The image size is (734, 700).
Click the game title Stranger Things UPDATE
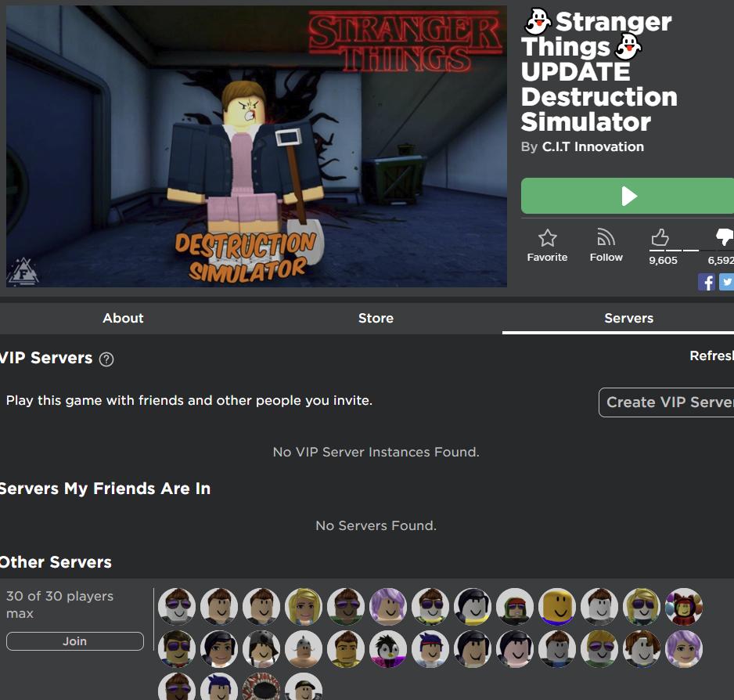tap(599, 72)
